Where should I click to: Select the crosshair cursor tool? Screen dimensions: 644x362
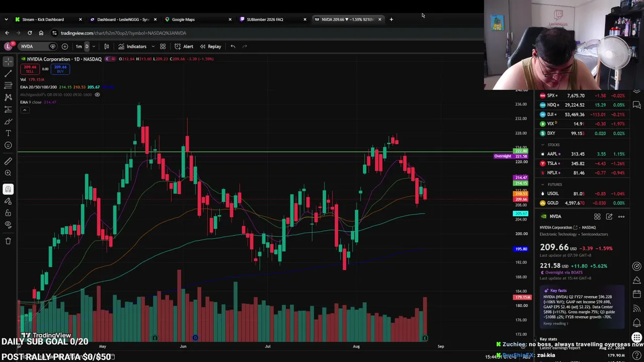click(8, 61)
